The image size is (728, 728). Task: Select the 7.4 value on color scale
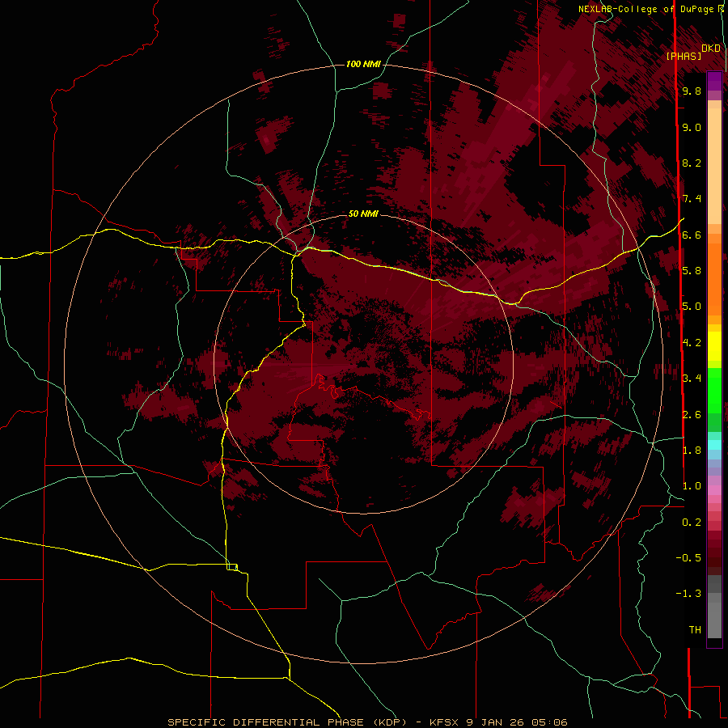point(692,199)
